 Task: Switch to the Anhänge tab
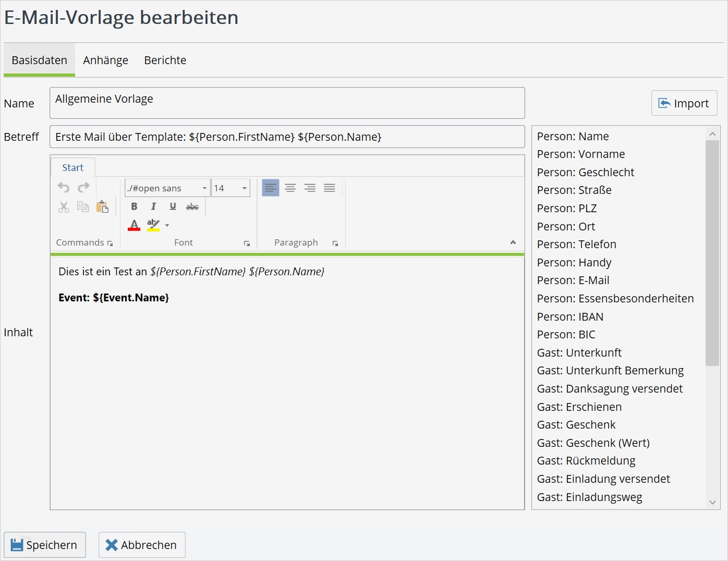pos(105,60)
